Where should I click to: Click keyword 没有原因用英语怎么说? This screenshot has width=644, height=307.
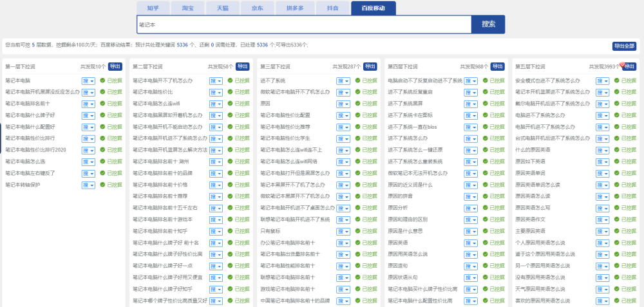540,277
